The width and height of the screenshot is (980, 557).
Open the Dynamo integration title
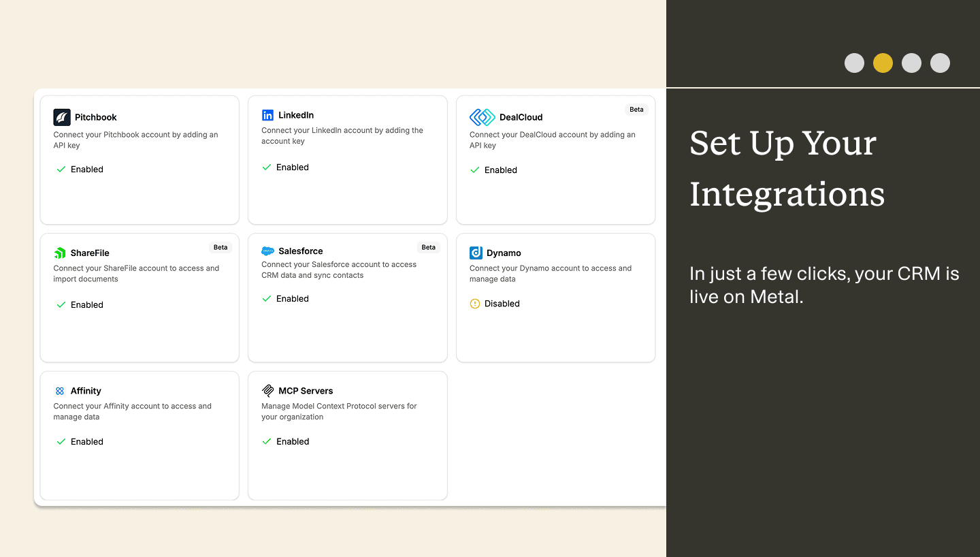click(504, 253)
